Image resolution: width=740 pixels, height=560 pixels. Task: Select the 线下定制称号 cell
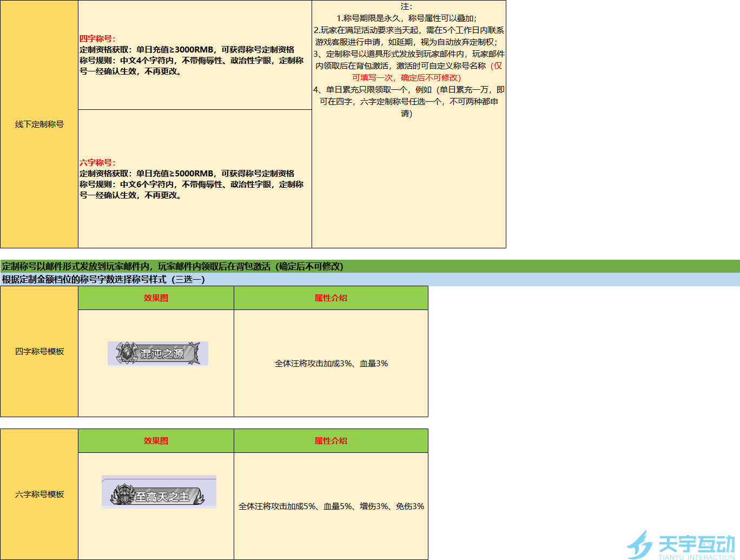pos(39,124)
